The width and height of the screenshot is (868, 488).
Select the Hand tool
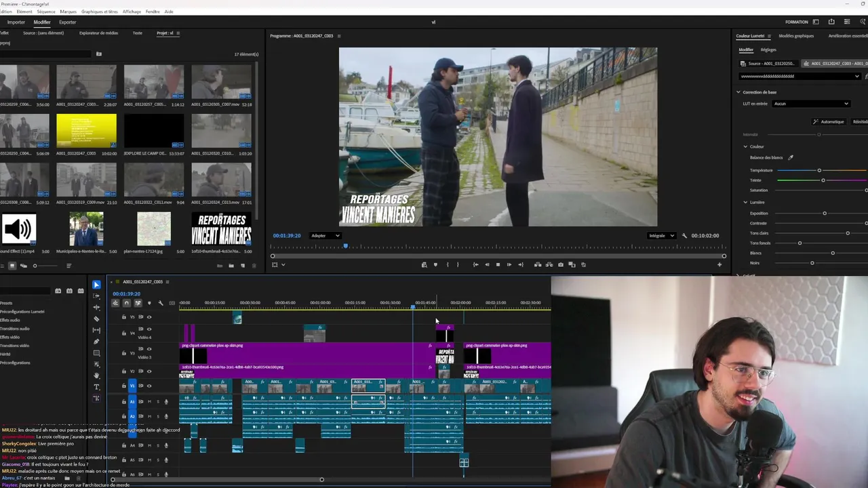[x=96, y=375]
